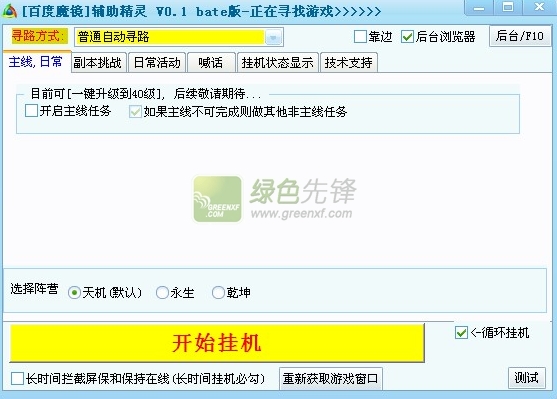557x399 pixels.
Task: Uncheck the 循环挂机 checkbox
Action: pyautogui.click(x=461, y=333)
